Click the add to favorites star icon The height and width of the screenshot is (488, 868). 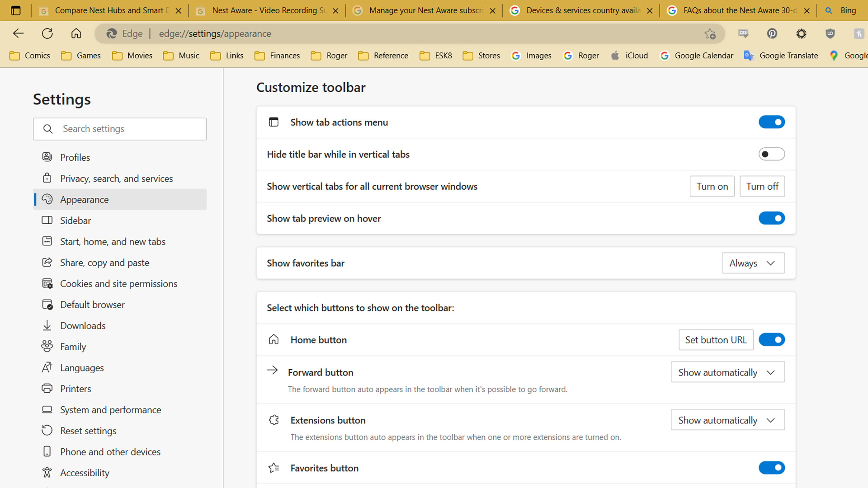click(x=710, y=34)
